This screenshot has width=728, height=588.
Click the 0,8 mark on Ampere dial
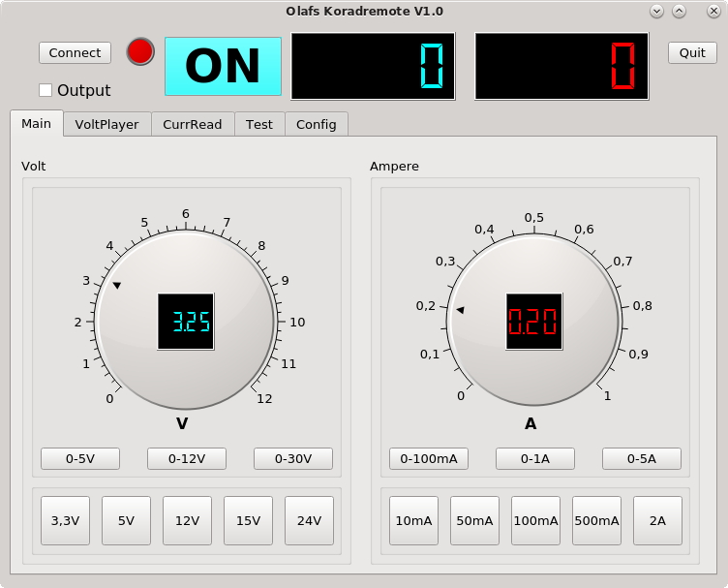point(643,305)
